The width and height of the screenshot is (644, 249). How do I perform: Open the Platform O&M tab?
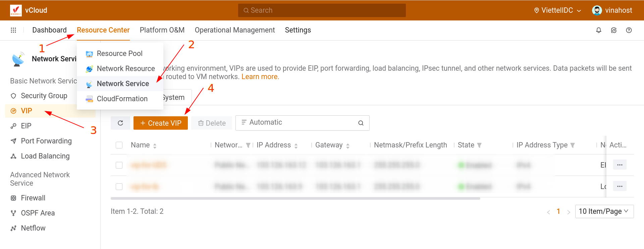click(162, 30)
